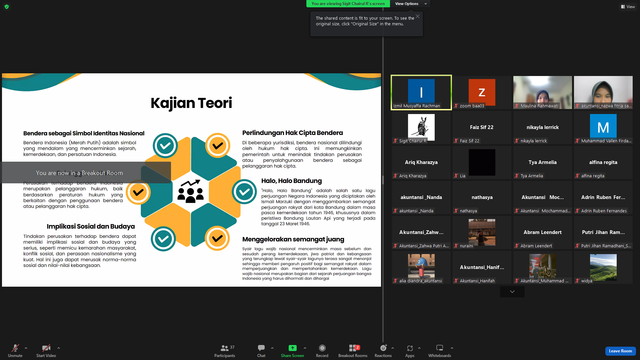Select the Akuntansi_Zahwa Putri tile
This screenshot has width=640, height=360.
(x=421, y=233)
